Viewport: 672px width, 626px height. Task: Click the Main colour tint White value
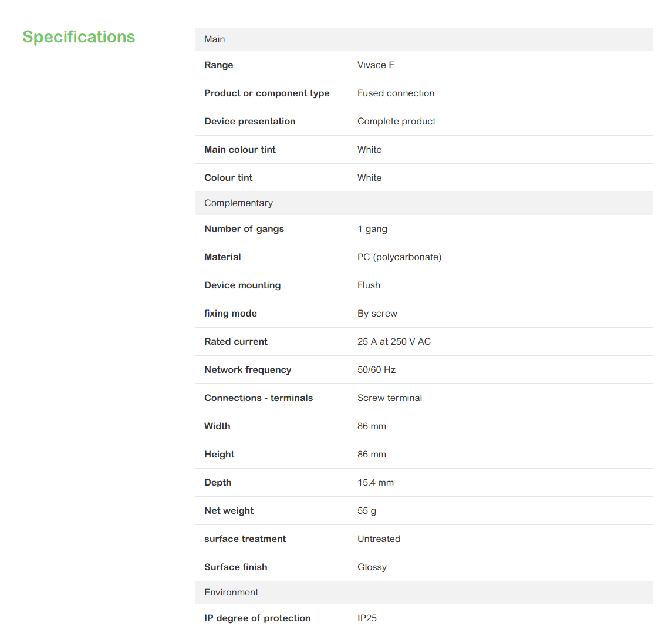(x=369, y=150)
